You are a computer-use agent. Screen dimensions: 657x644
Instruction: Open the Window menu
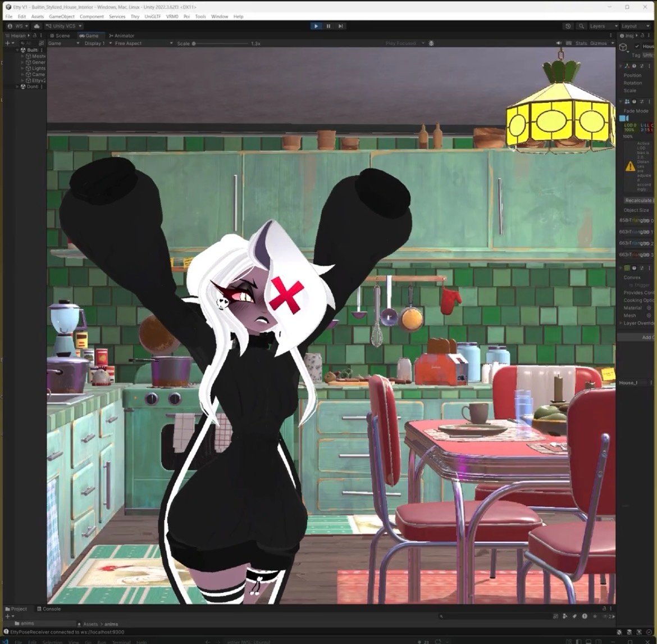pos(220,16)
